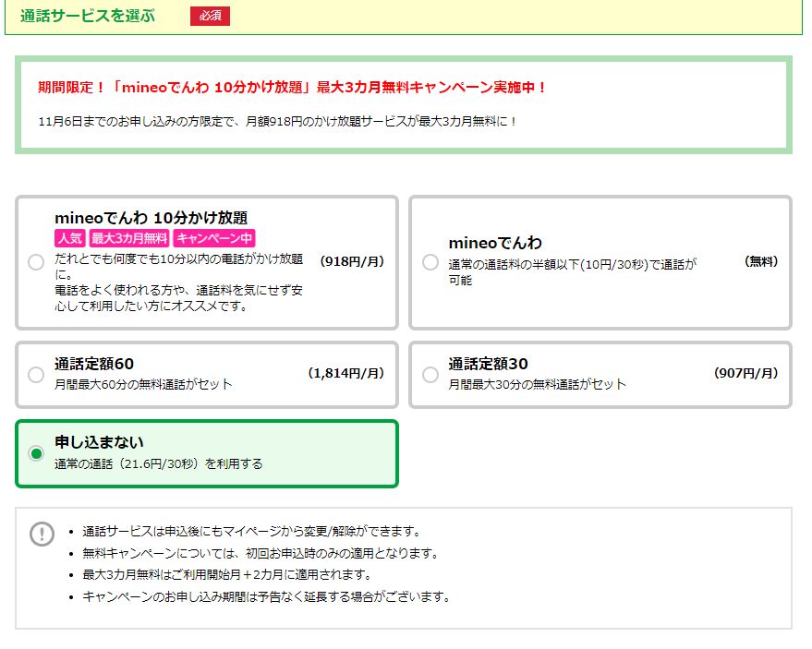Click the 申し込まない card title
The height and width of the screenshot is (649, 812).
pos(99,442)
